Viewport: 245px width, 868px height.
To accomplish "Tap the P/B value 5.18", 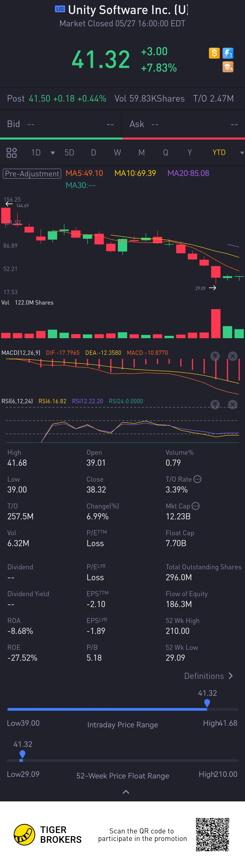I will coord(94,658).
